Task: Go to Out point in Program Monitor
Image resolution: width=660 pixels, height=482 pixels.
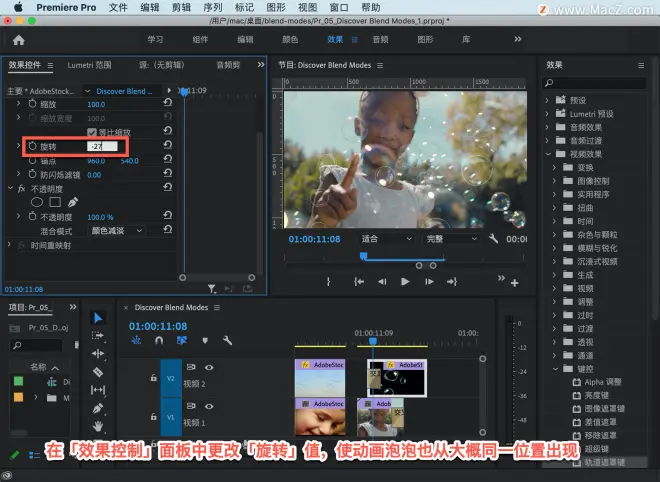Action: [452, 282]
